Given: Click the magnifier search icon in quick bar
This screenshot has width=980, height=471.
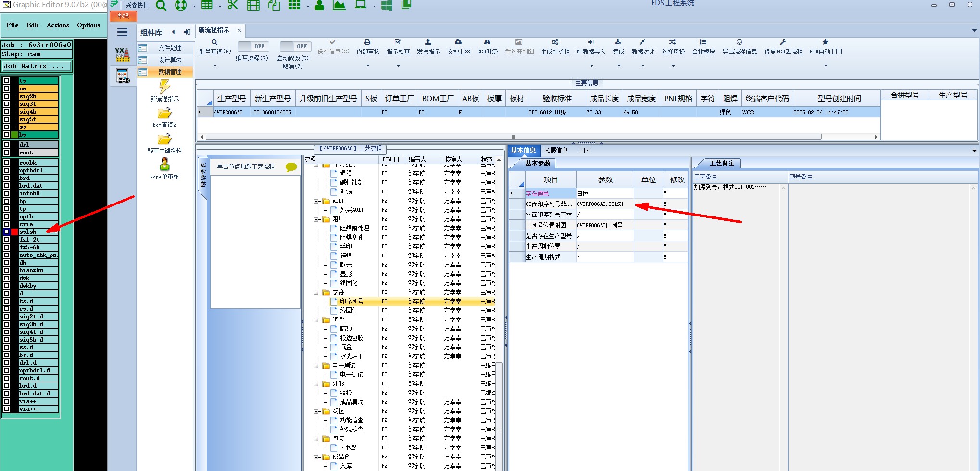Looking at the screenshot, I should (162, 5).
